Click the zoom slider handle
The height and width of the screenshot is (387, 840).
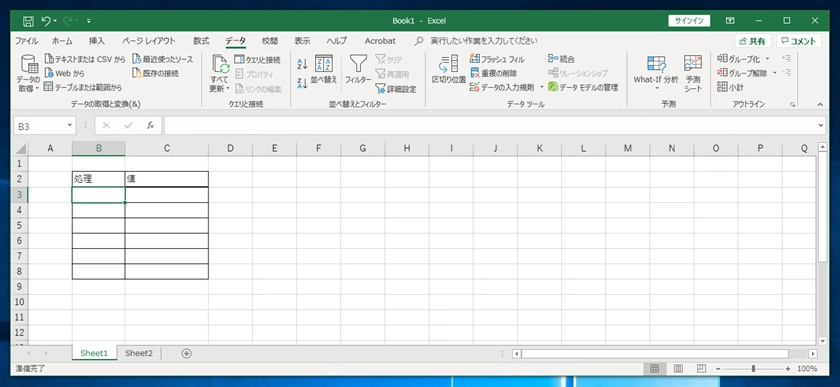pos(753,369)
